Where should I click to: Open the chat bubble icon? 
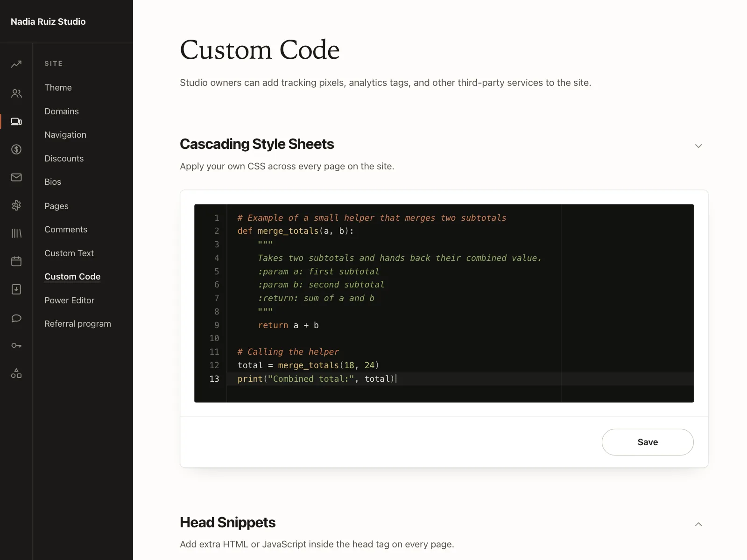click(16, 318)
